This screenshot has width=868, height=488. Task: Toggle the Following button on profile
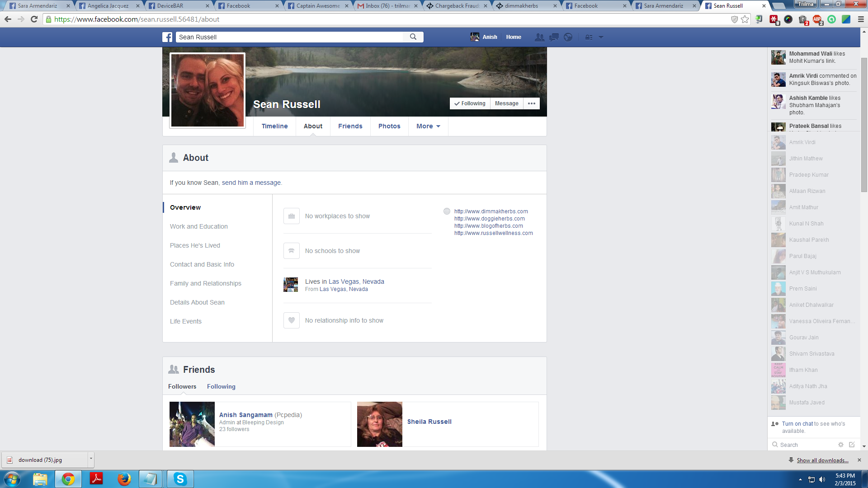pyautogui.click(x=470, y=103)
